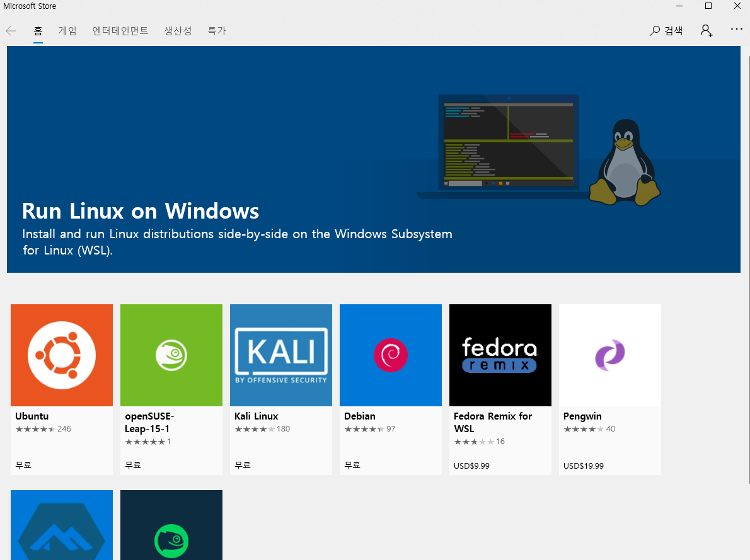The height and width of the screenshot is (560, 750).
Task: Click the Ubuntu app name
Action: coord(32,416)
